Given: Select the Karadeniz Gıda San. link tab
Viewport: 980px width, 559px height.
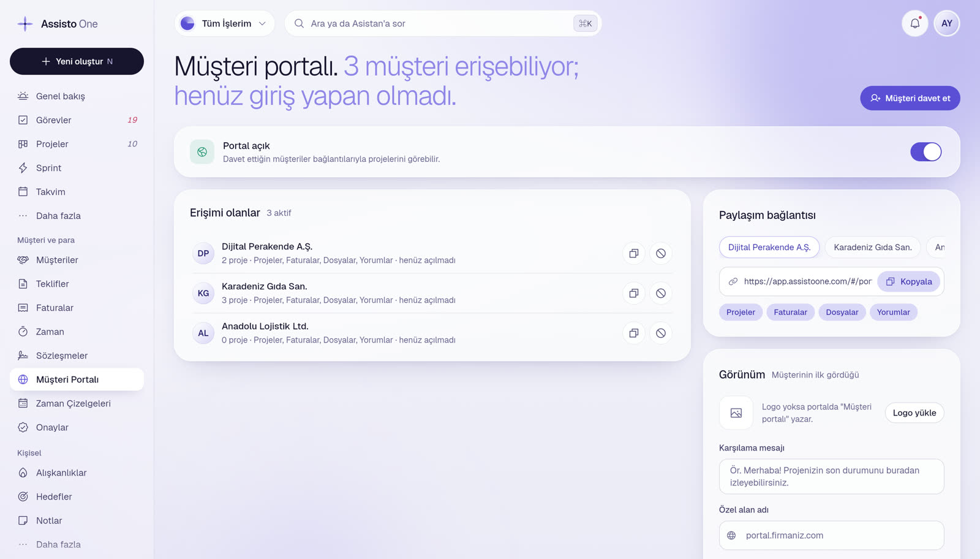Looking at the screenshot, I should [x=872, y=247].
